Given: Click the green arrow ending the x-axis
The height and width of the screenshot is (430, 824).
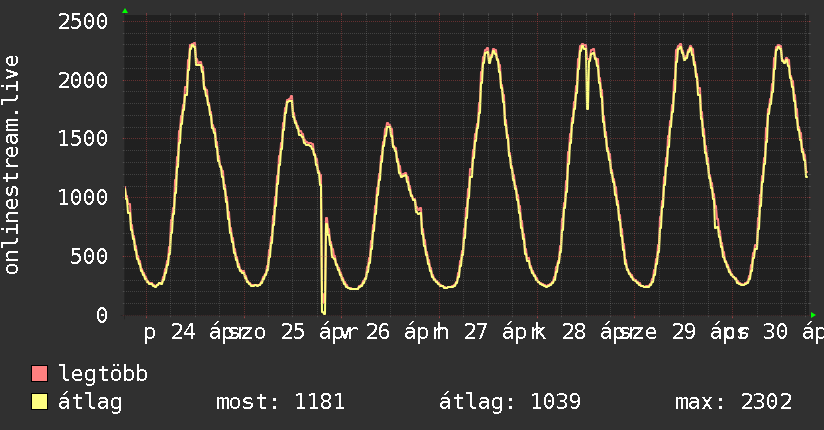Looking at the screenshot, I should coord(811,314).
